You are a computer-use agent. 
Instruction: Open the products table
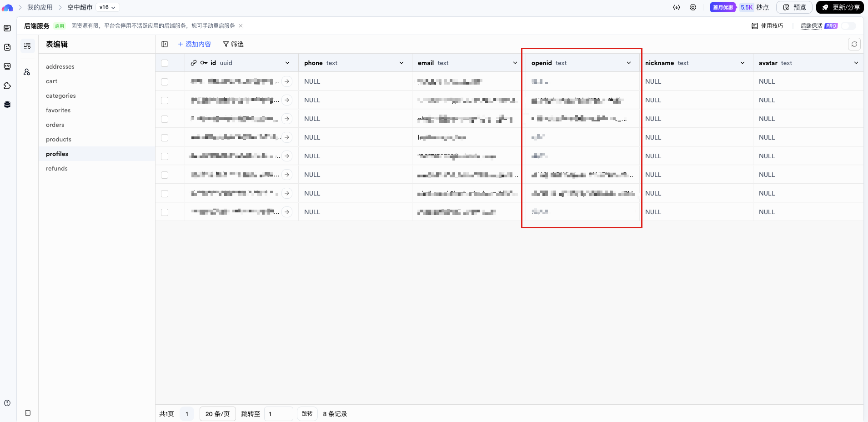coord(59,139)
